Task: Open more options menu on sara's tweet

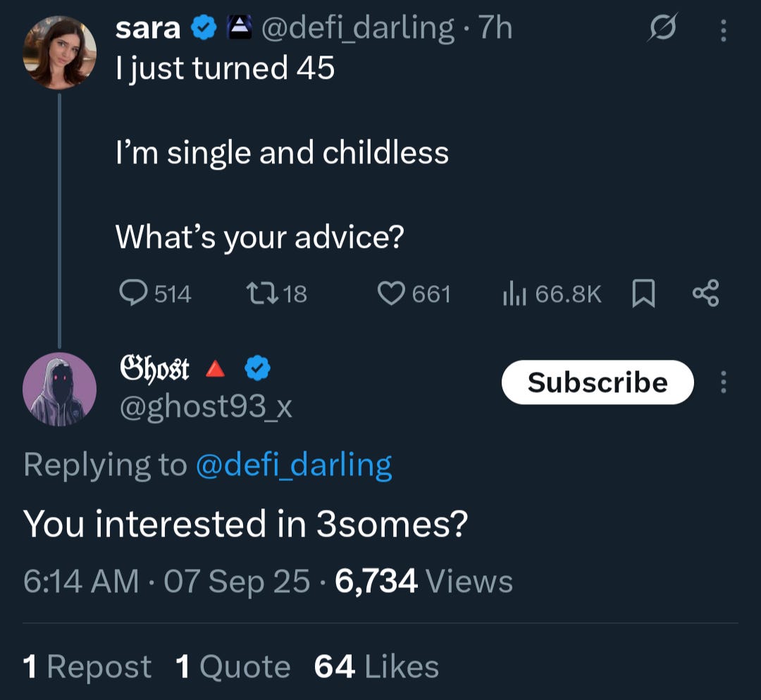Action: point(722,30)
